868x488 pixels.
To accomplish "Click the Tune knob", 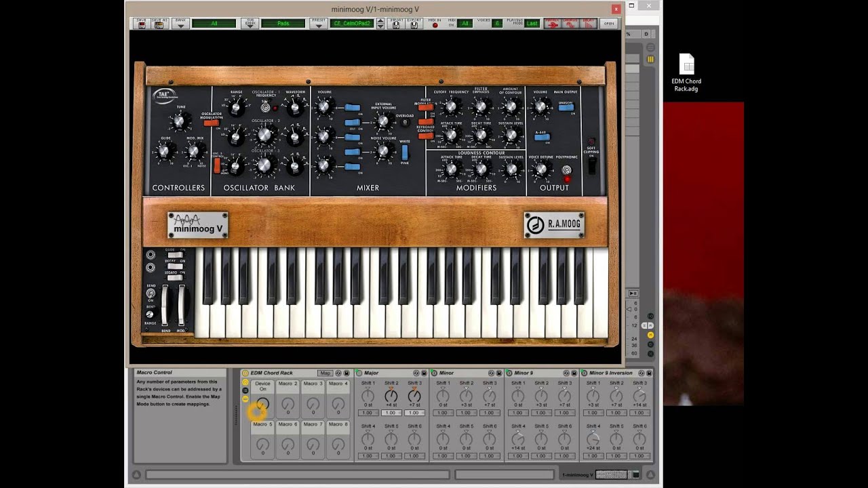I will tap(180, 122).
